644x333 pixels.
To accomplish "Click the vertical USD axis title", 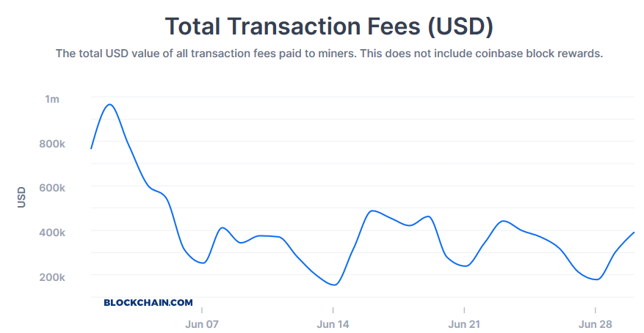I will click(21, 196).
